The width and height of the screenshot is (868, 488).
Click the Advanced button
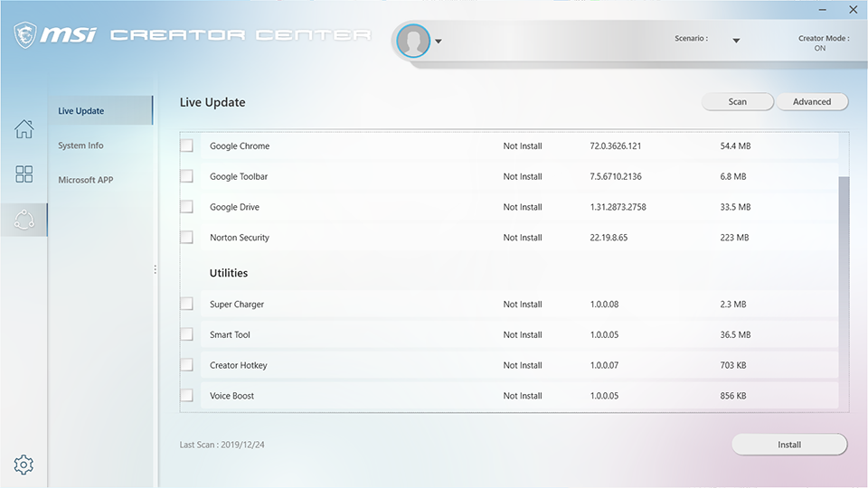[812, 102]
